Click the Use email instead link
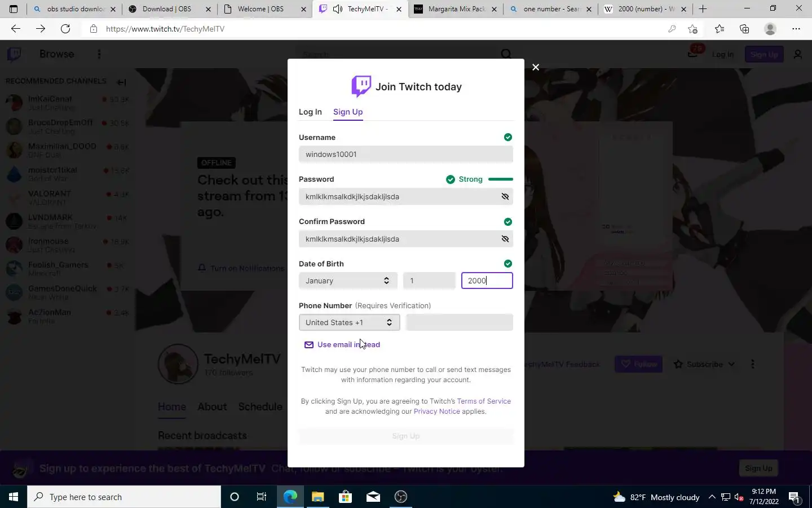The height and width of the screenshot is (508, 812). click(342, 344)
